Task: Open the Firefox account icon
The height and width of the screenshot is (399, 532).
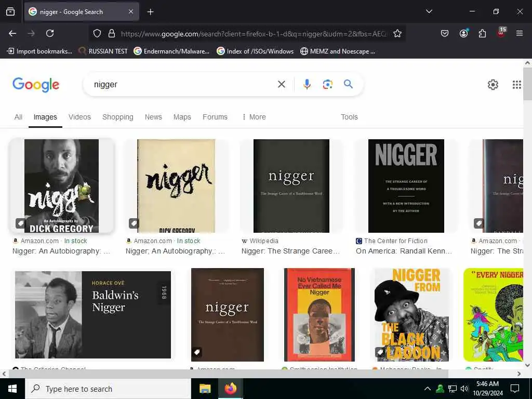Action: [463, 33]
